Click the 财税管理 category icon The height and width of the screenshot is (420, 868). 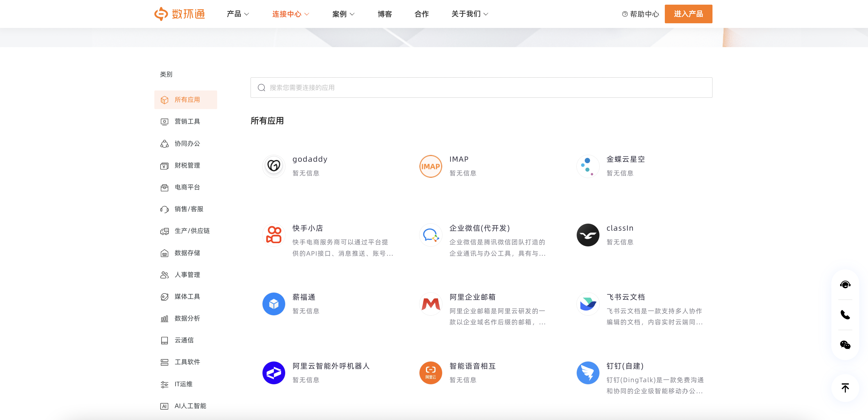pyautogui.click(x=165, y=165)
